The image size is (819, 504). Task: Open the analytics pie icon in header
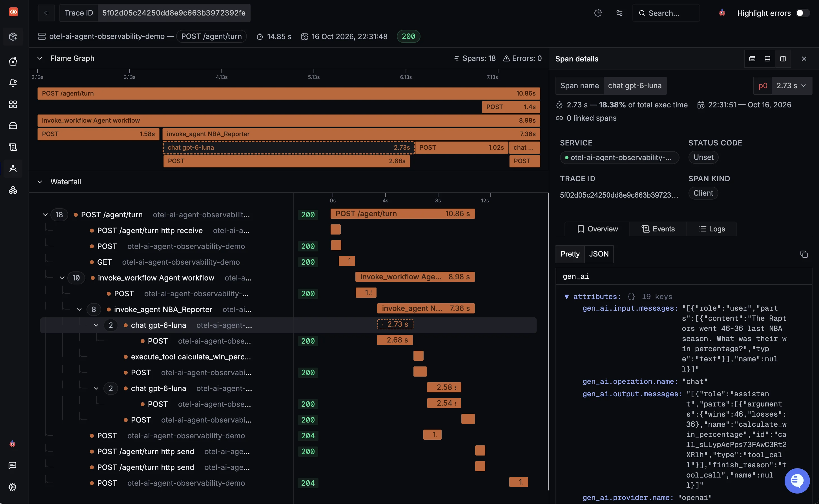pos(598,13)
